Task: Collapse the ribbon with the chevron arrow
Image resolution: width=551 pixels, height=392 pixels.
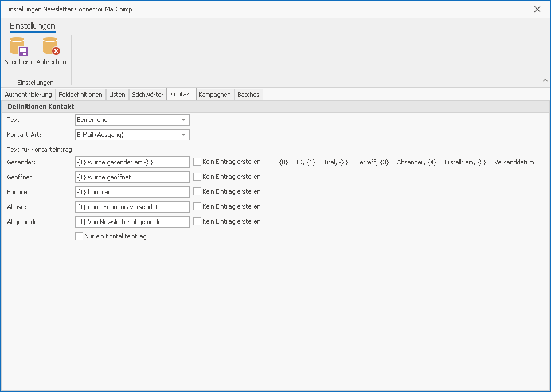Action: pos(545,80)
